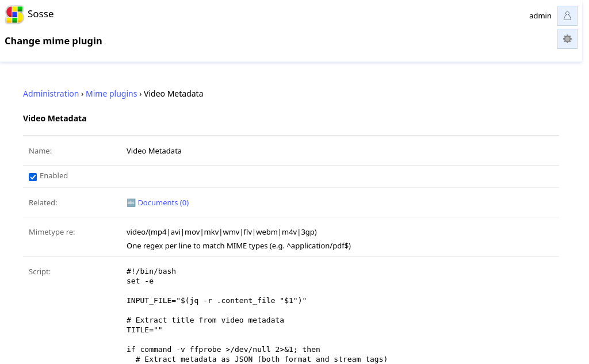
Task: Click the 'Name:' field label
Action: 40,151
